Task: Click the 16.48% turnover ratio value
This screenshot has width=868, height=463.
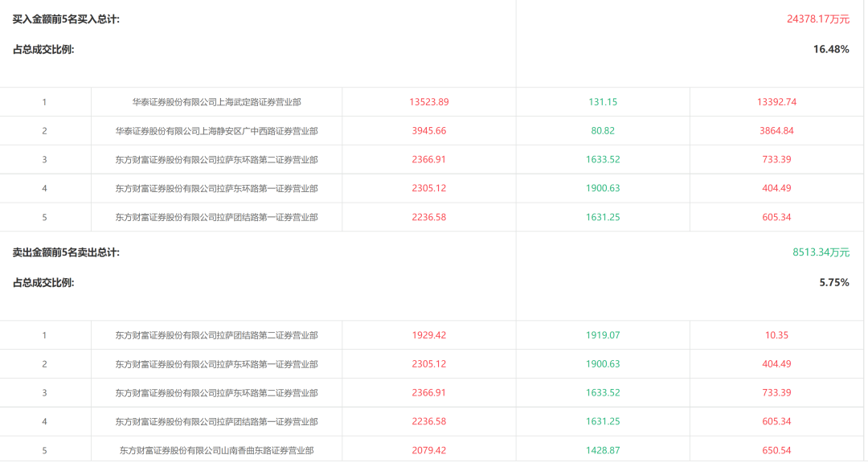Action: (831, 49)
